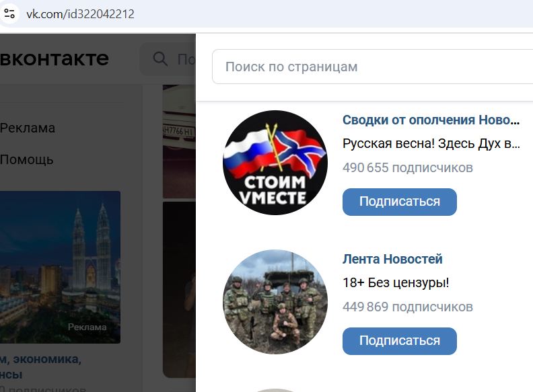Select the vk.com/id322042212 address bar URL
Viewport: 533px width, 392px height.
pos(81,14)
